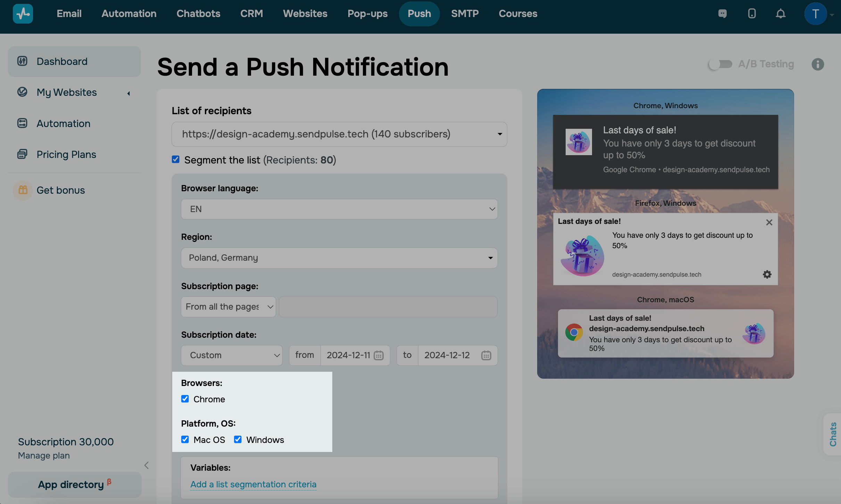The height and width of the screenshot is (504, 841).
Task: Click the Chrome logo in macOS preview
Action: 574,333
